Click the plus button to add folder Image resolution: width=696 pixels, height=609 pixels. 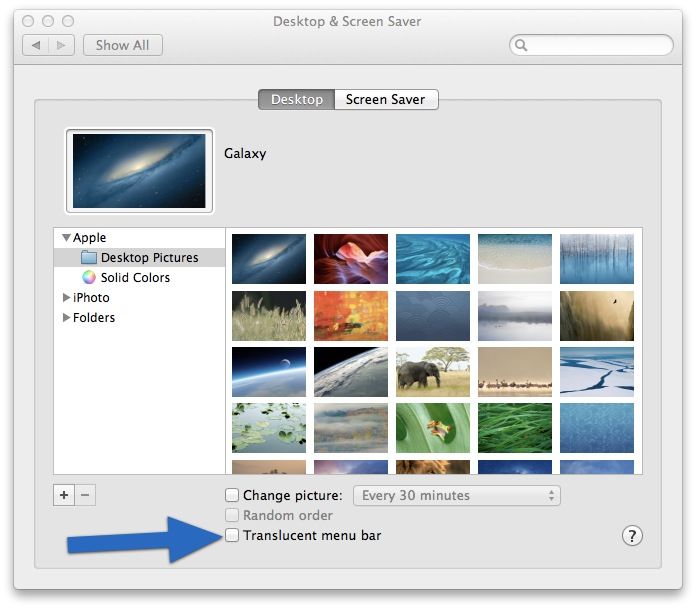pyautogui.click(x=64, y=495)
